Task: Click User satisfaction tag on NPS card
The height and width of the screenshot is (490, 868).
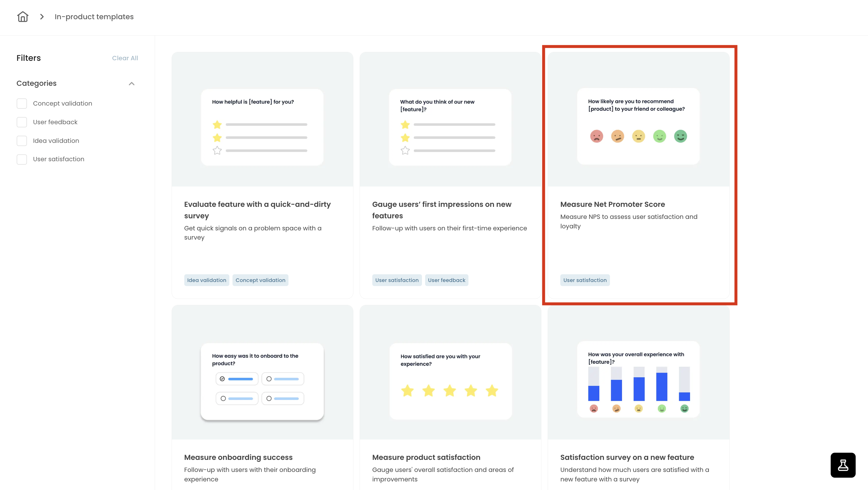Action: (585, 280)
